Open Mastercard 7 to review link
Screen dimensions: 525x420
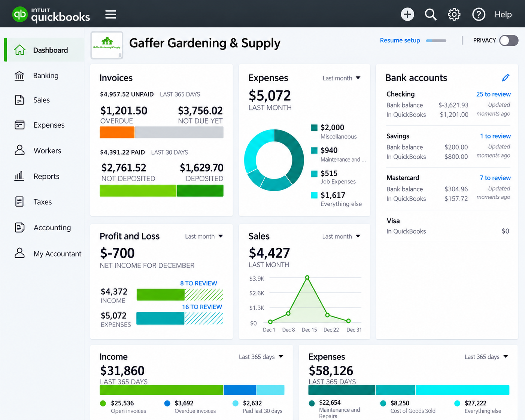(495, 178)
